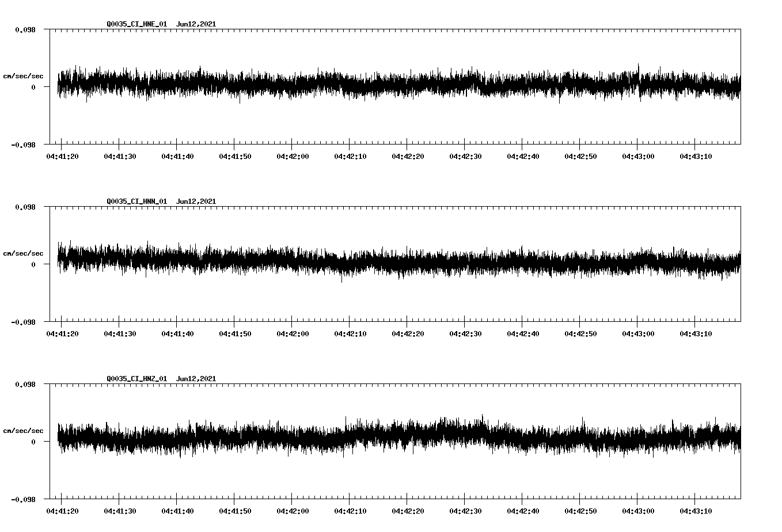Screen dimensions: 782x532
Task: Click the cm/sec/sec unit label of HNE plot
Action: coord(23,76)
